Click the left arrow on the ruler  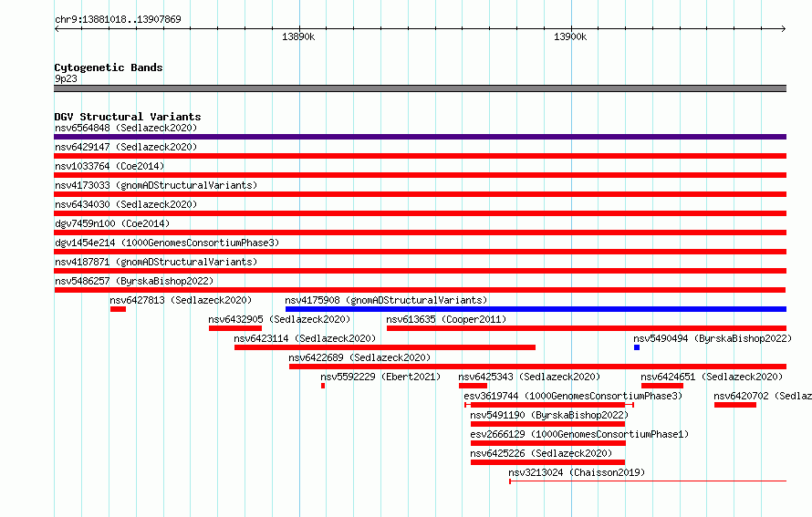click(x=57, y=28)
